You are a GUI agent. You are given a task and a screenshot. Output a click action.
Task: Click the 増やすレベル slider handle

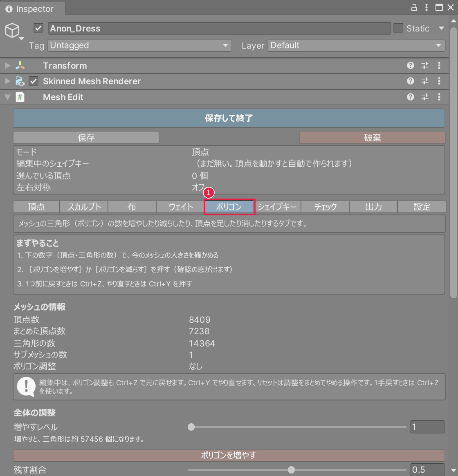coord(191,427)
